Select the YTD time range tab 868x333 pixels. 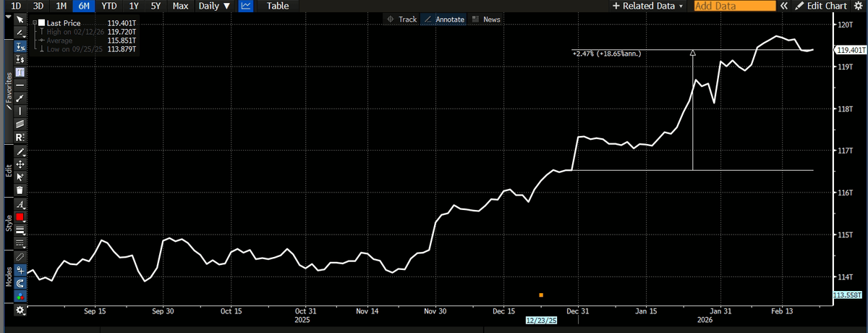coord(109,6)
